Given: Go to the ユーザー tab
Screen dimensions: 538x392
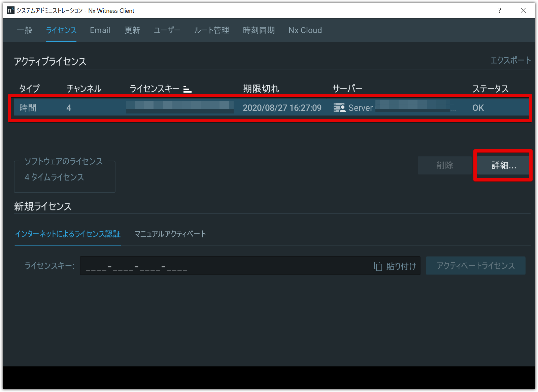Looking at the screenshot, I should tap(167, 30).
